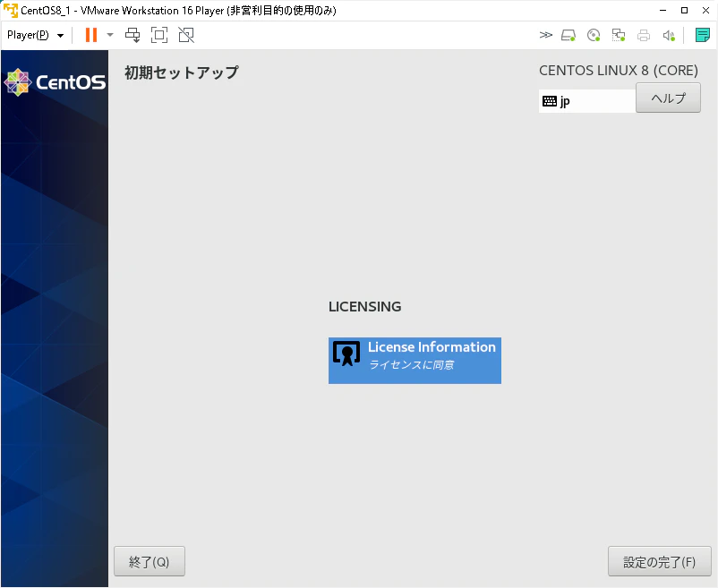This screenshot has height=588, width=718.
Task: Open the Player(P) menu
Action: click(35, 35)
